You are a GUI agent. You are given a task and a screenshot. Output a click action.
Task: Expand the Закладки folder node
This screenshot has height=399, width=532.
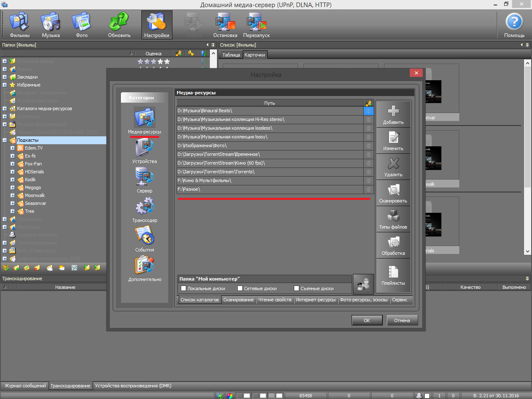tap(5, 77)
